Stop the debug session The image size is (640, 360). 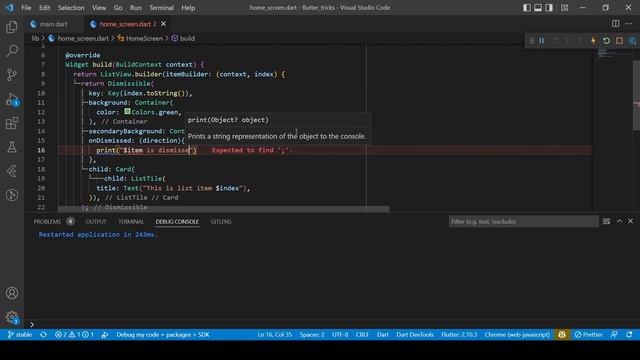click(x=619, y=41)
